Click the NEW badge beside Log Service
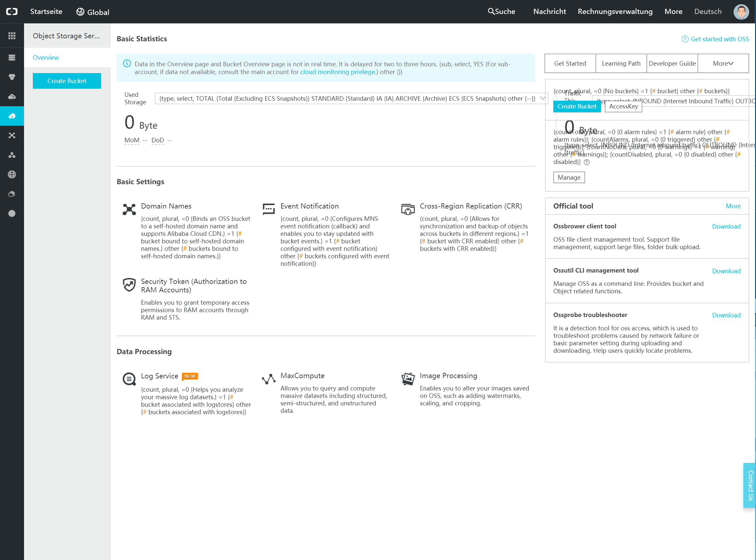The image size is (756, 560). click(190, 376)
